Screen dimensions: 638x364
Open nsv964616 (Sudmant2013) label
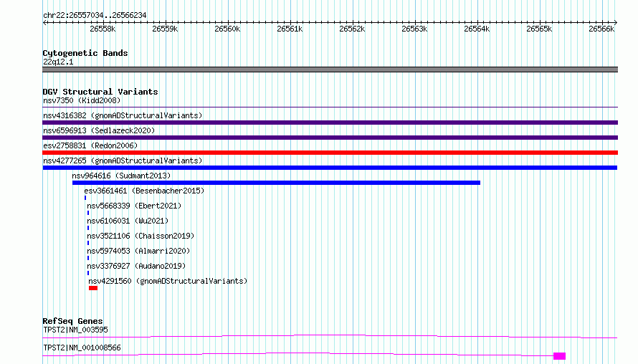[x=121, y=176]
